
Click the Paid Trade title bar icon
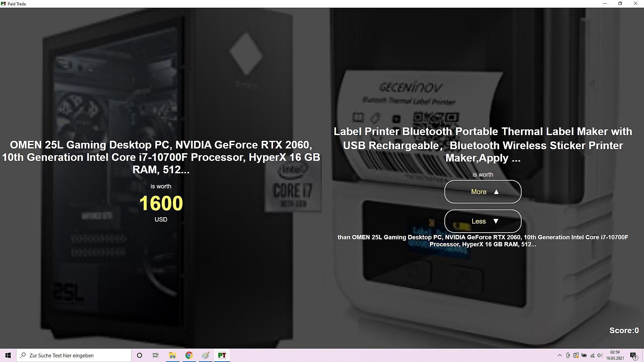[x=3, y=4]
